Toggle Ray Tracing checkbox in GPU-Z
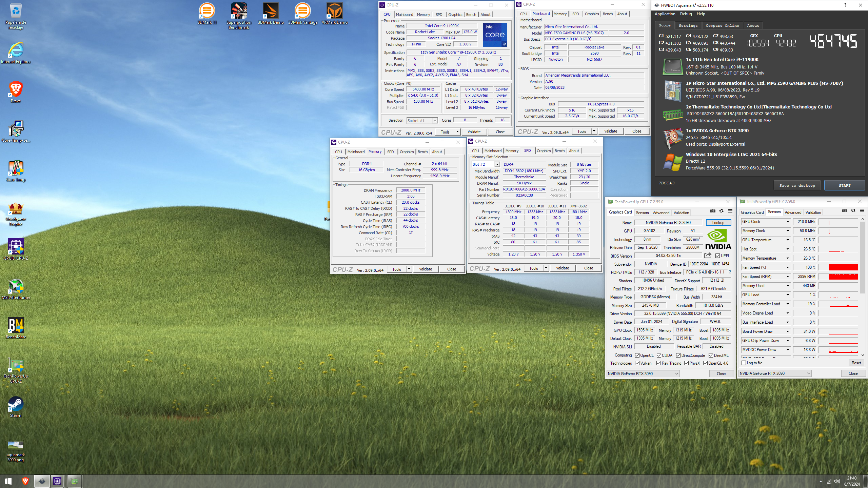Image resolution: width=868 pixels, height=488 pixels. pos(658,363)
